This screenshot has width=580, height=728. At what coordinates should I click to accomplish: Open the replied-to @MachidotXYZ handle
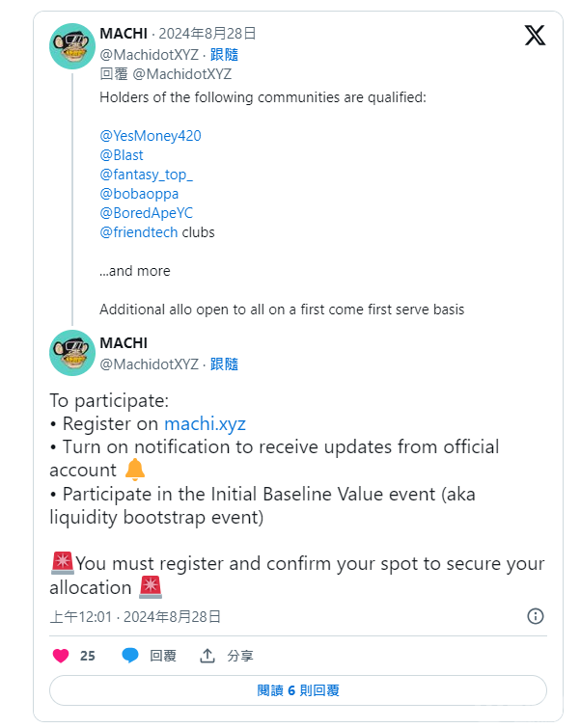coord(181,74)
